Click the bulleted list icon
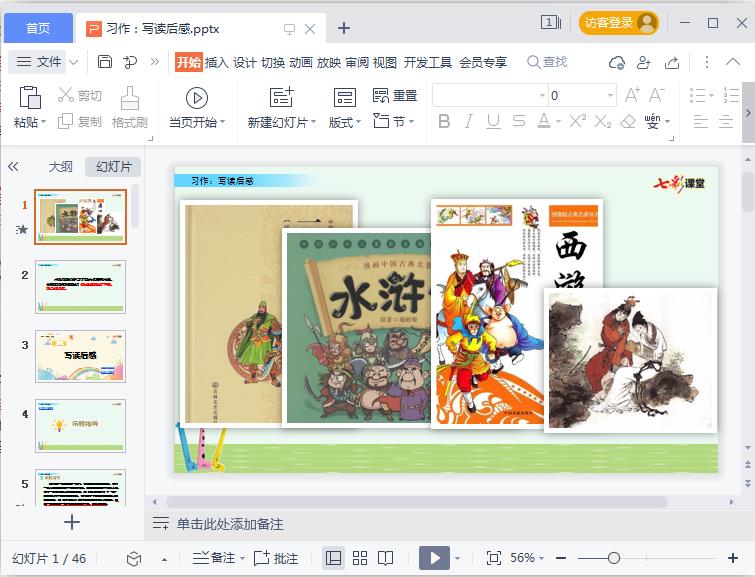 pos(697,95)
